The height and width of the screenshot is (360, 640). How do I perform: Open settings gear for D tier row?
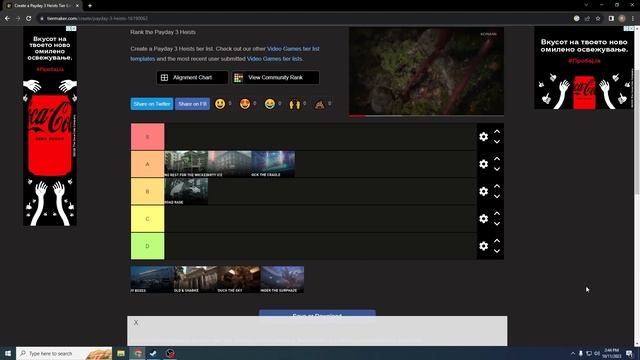point(483,246)
